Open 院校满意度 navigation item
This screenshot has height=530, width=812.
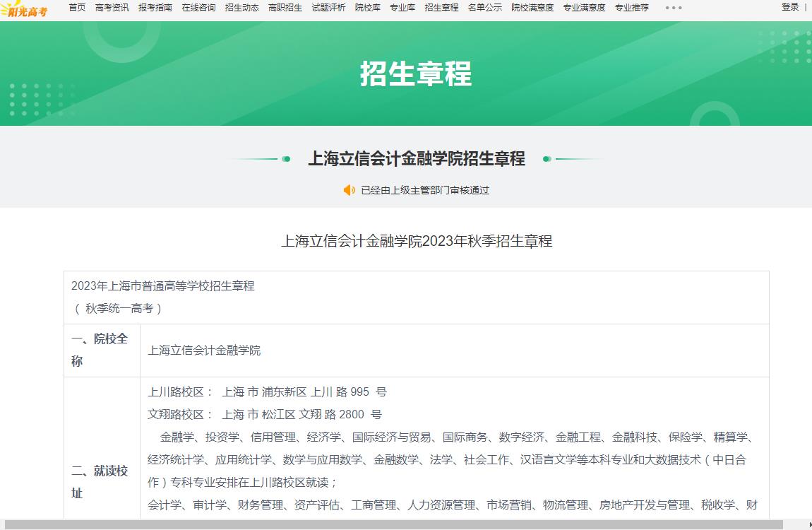point(532,7)
